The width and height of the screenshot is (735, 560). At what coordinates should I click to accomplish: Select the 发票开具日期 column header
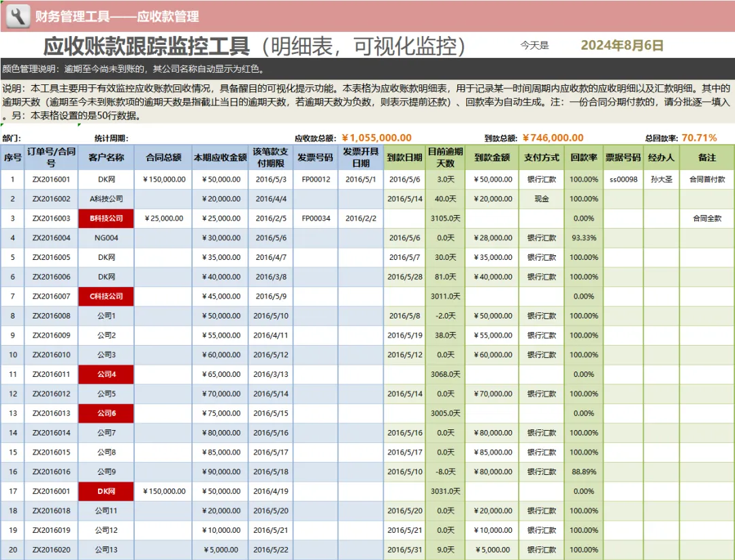(x=361, y=157)
